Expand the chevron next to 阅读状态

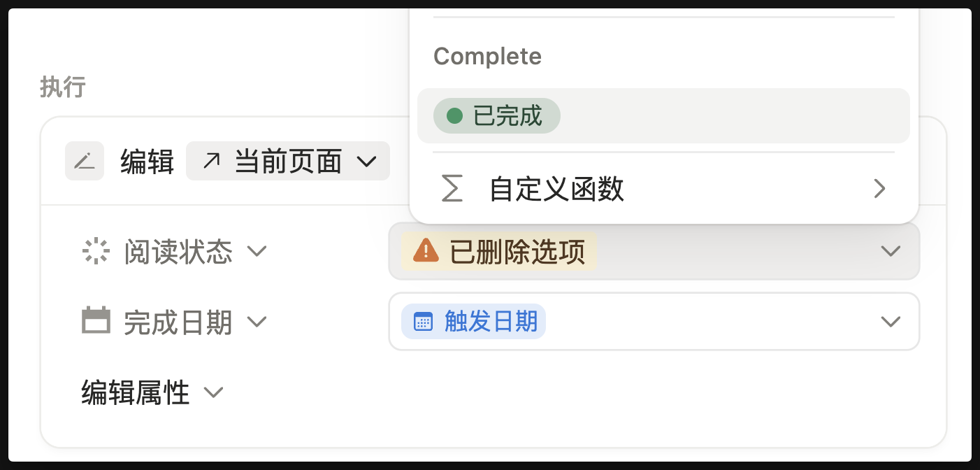pos(257,251)
